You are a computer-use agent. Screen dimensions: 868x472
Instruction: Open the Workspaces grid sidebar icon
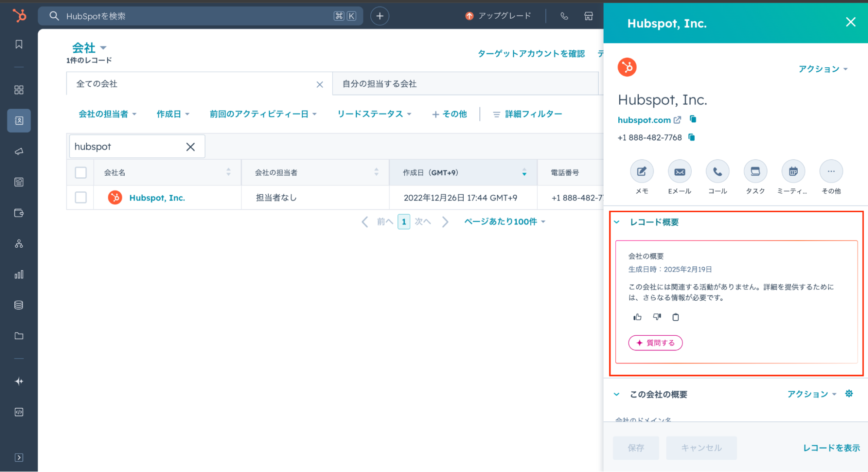[19, 90]
